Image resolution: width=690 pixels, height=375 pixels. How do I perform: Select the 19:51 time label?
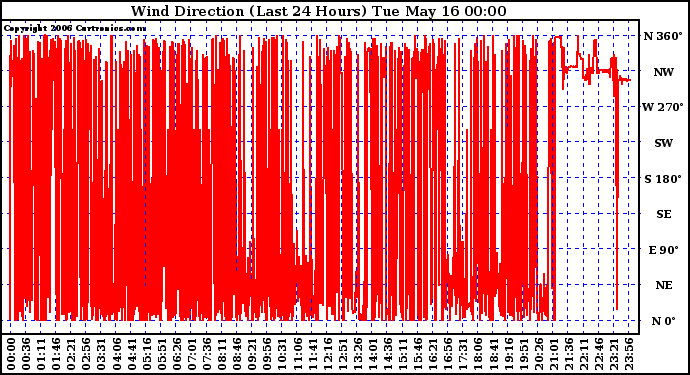523,354
